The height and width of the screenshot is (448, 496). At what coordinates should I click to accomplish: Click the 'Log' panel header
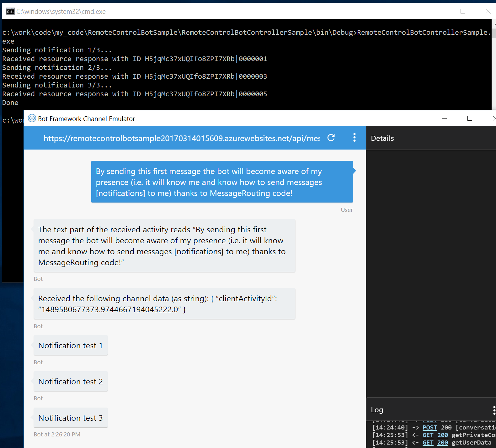[377, 410]
